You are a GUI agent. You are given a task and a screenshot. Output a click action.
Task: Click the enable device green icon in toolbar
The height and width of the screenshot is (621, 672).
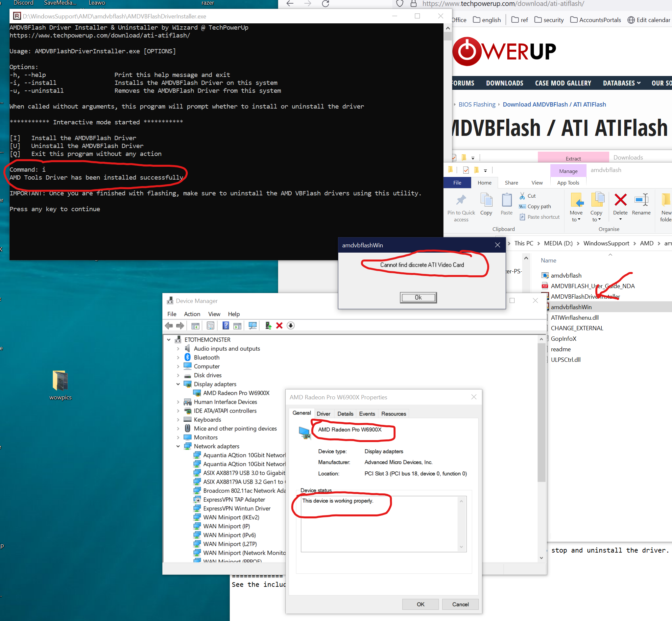tap(268, 325)
